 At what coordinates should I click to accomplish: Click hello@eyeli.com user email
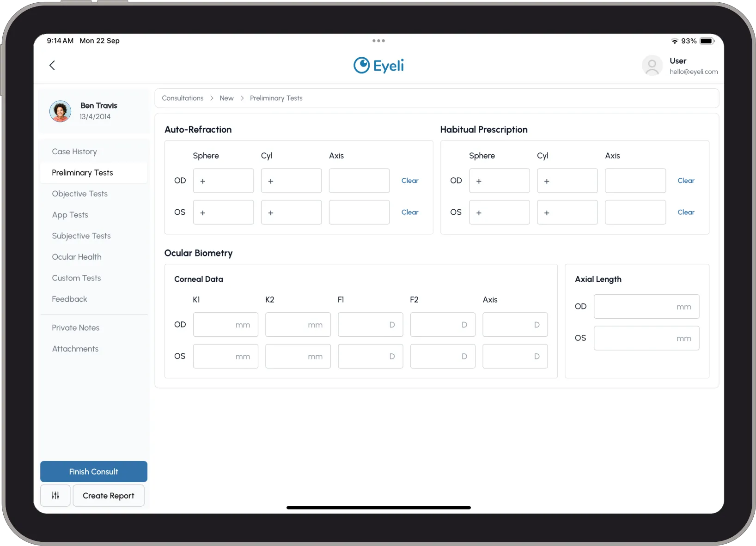pyautogui.click(x=694, y=72)
